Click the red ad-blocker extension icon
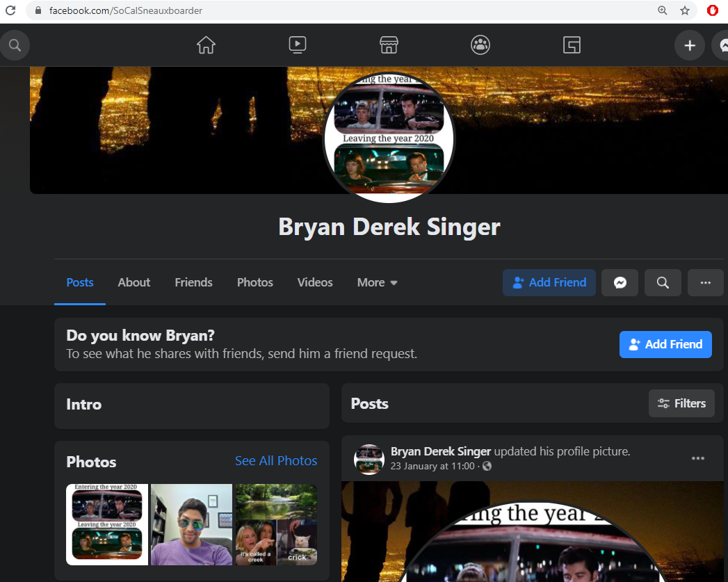This screenshot has height=582, width=728. tap(713, 10)
